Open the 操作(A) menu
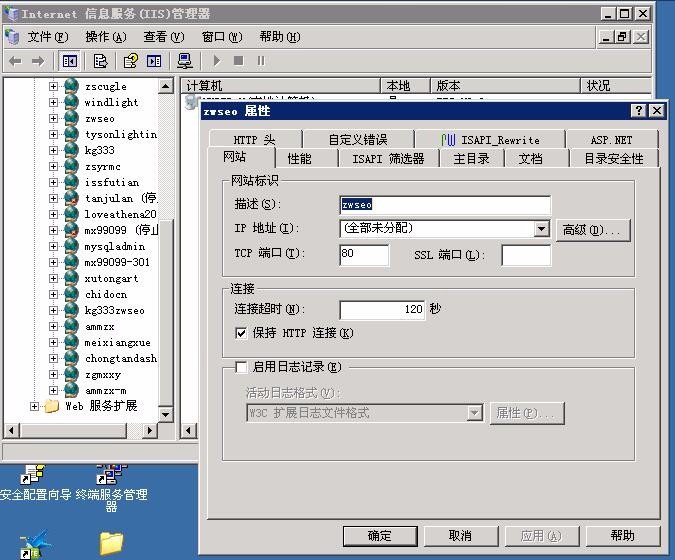The image size is (675, 560). click(106, 37)
